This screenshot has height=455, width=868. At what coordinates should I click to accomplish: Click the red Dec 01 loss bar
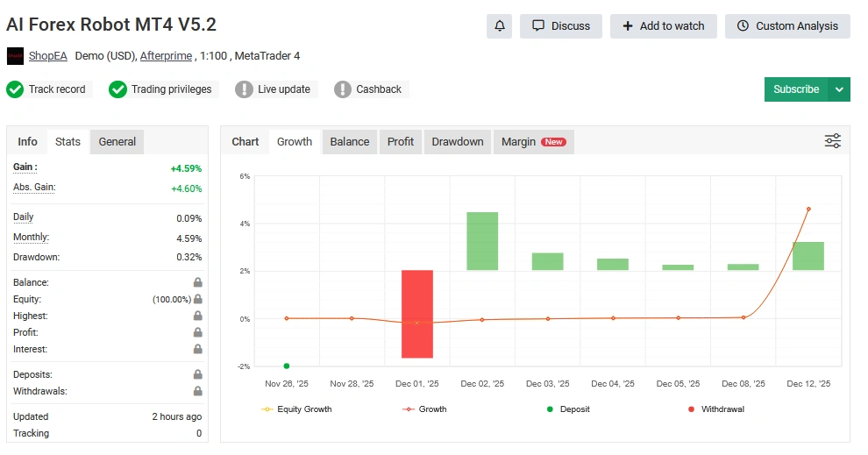[x=417, y=314]
